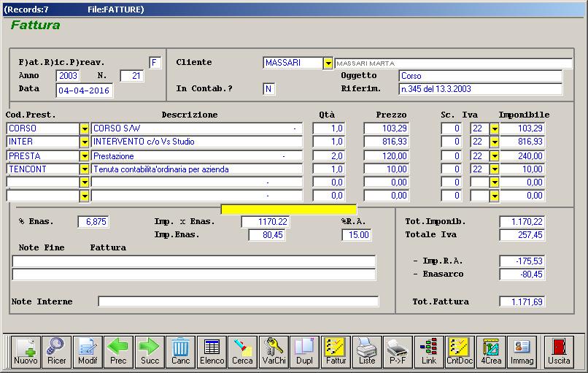The width and height of the screenshot is (588, 373).
Task: Open the Immag image icon
Action: click(x=522, y=352)
